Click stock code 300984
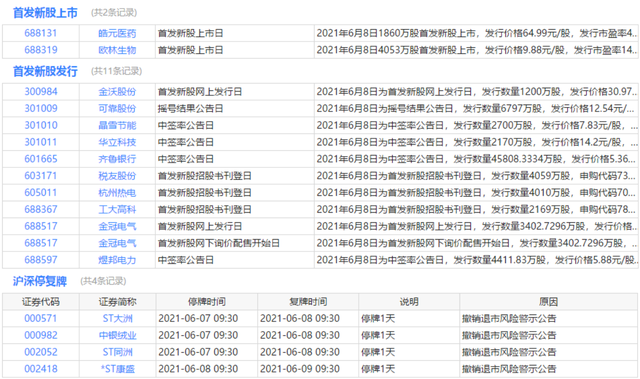This screenshot has width=640, height=379. (40, 91)
